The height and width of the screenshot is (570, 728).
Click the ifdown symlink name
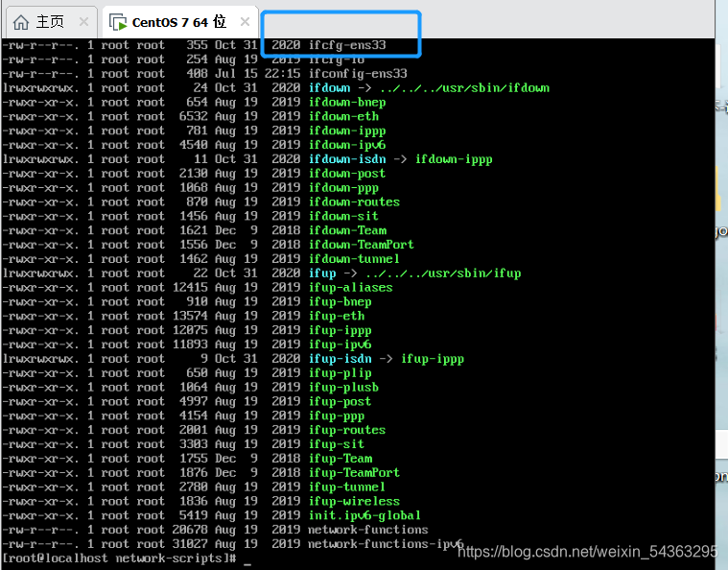(x=330, y=87)
